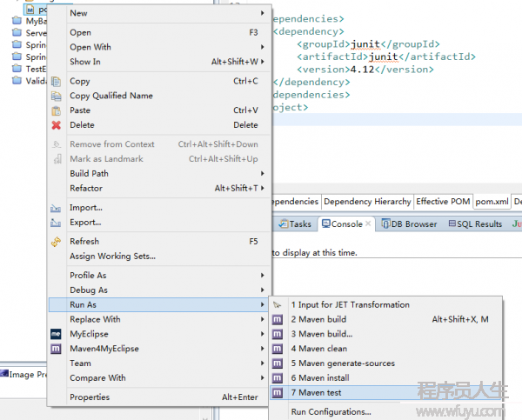The image size is (522, 420).
Task: Expand the Build Path submenu
Action: (x=263, y=173)
